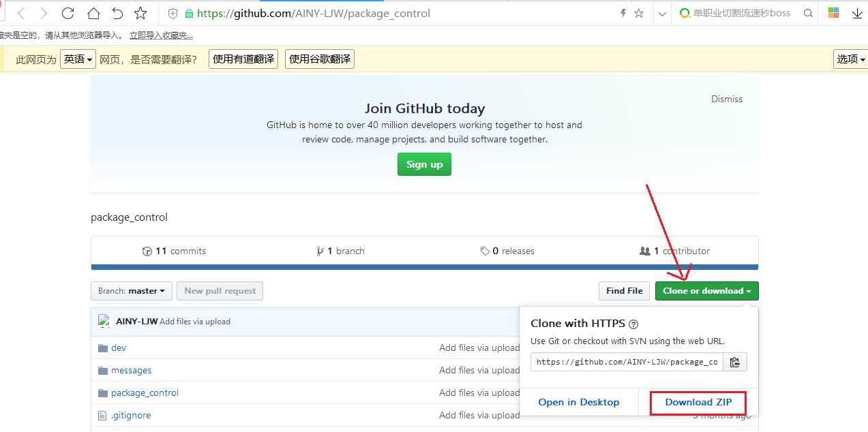Click the contributors people icon
Screen dimensions: 868x432
[x=644, y=251]
